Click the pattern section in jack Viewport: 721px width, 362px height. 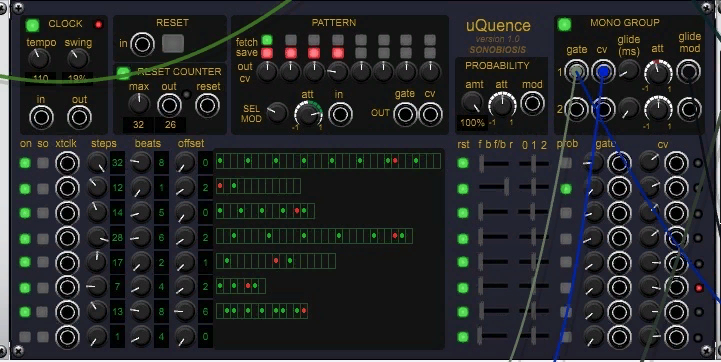pyautogui.click(x=341, y=114)
